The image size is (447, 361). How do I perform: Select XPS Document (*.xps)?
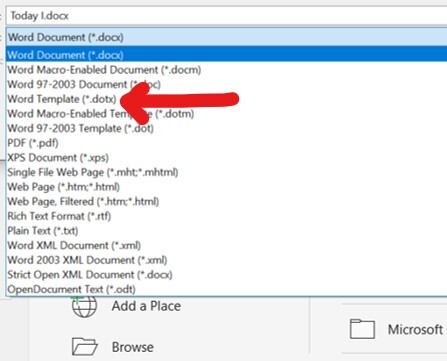coord(58,158)
